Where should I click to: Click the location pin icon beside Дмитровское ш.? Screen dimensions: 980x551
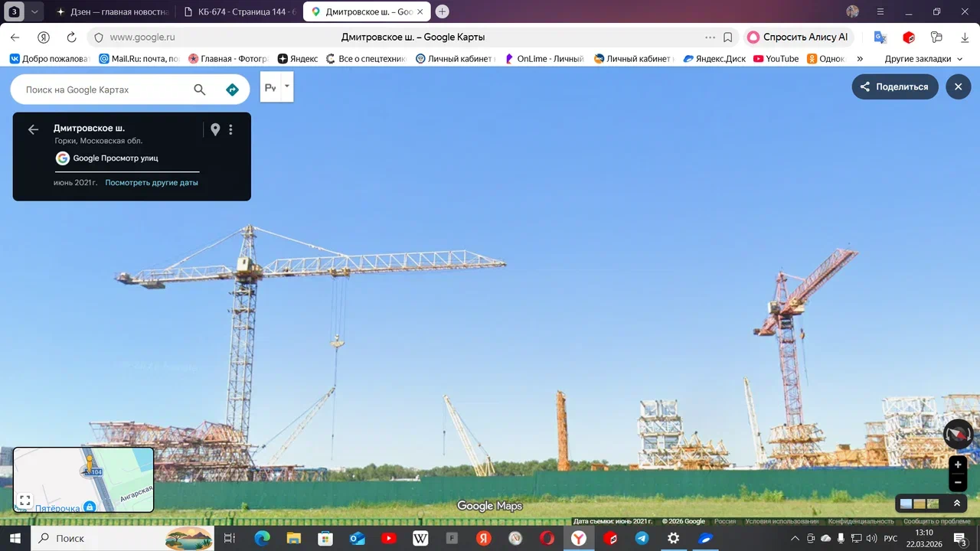tap(215, 130)
